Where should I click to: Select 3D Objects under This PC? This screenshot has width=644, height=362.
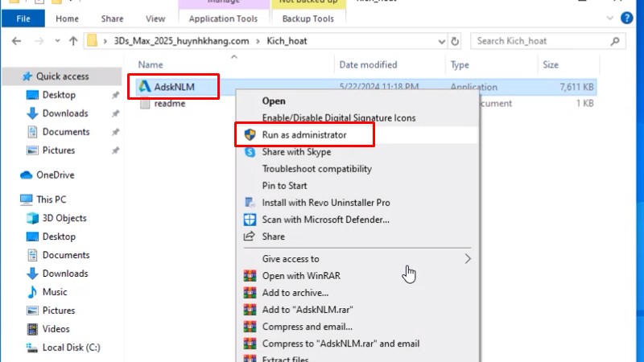pyautogui.click(x=64, y=218)
